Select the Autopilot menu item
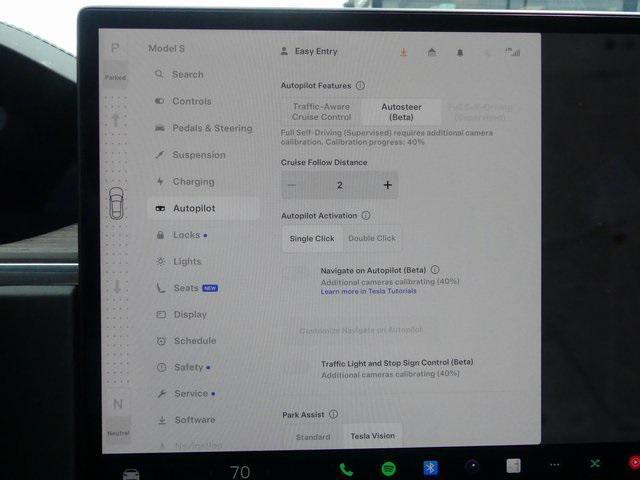This screenshot has height=480, width=640. pos(203,209)
